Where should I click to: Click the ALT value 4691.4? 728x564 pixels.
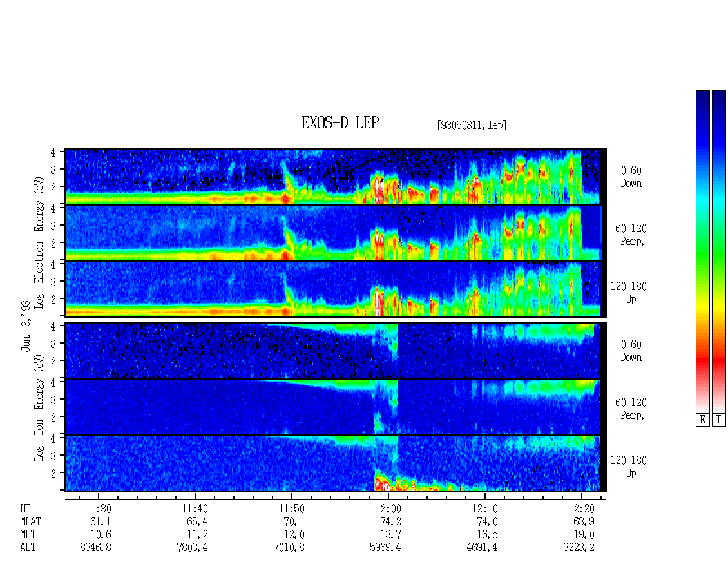482,547
